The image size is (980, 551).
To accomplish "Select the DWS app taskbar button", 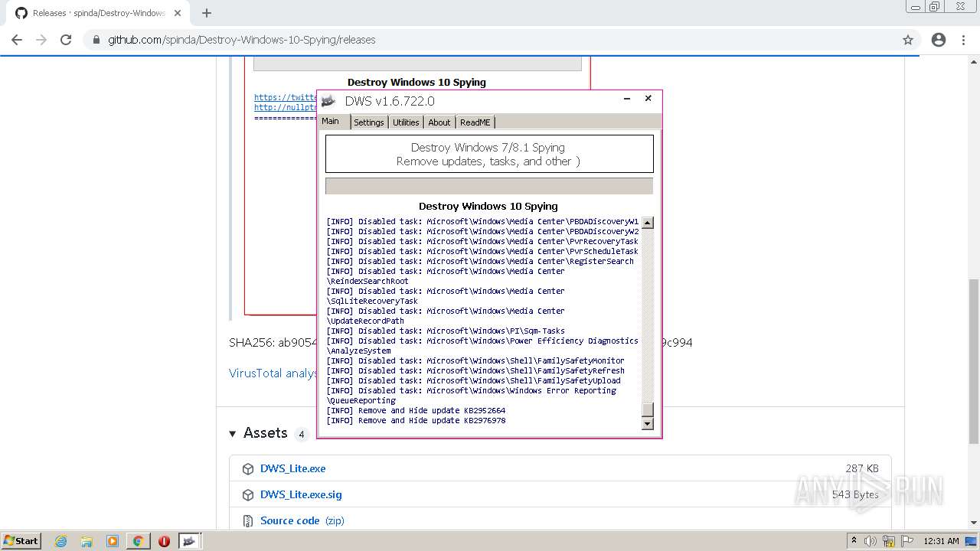I will (x=189, y=541).
